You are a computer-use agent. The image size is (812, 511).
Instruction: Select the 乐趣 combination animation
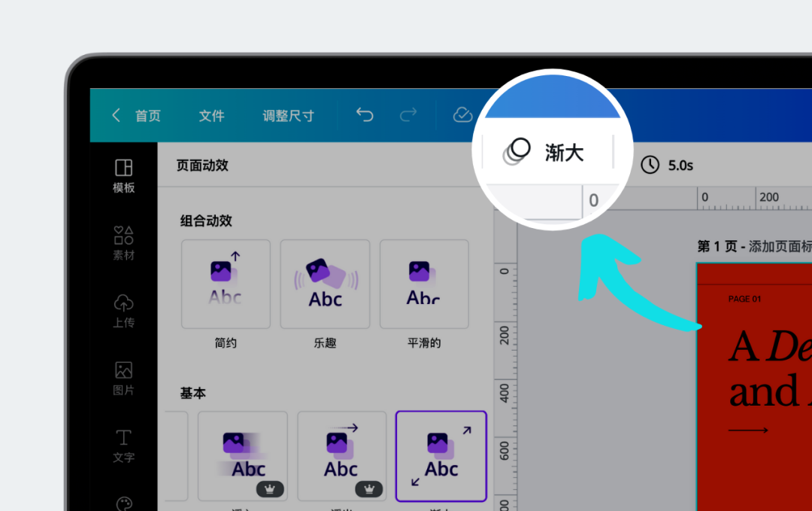[x=326, y=284]
